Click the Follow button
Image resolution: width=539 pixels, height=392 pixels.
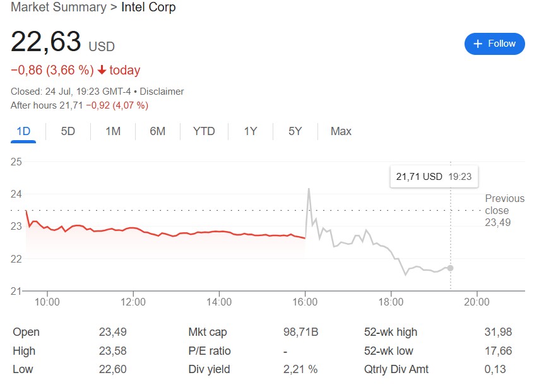click(494, 44)
